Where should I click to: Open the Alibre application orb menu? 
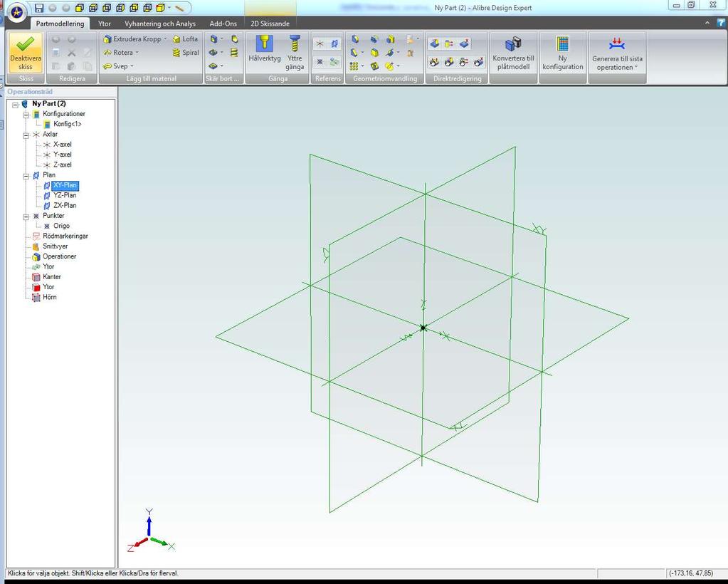[x=17, y=12]
